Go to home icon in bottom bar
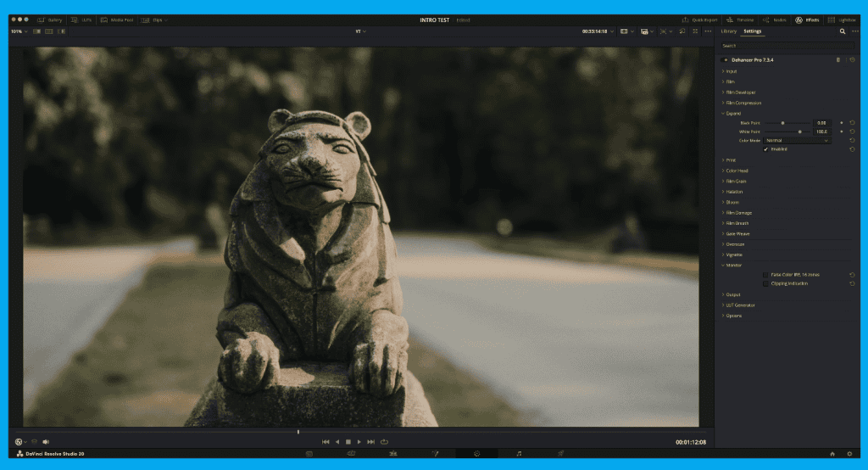The width and height of the screenshot is (868, 470). click(832, 455)
